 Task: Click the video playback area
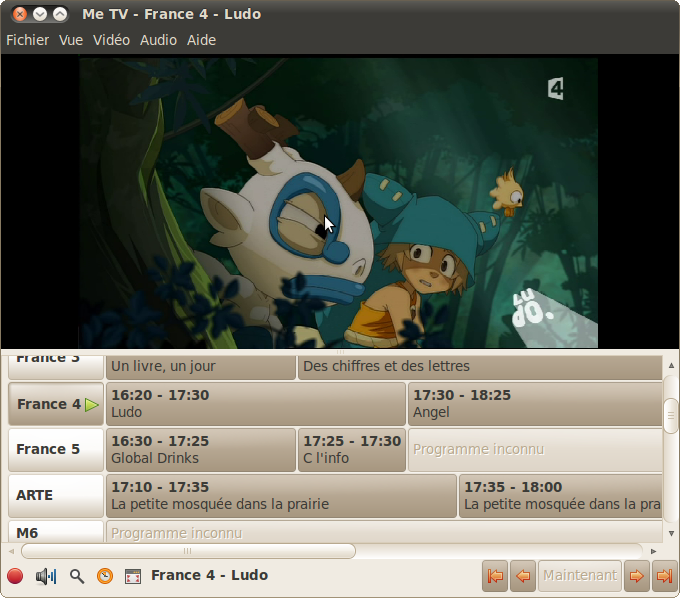tap(339, 200)
